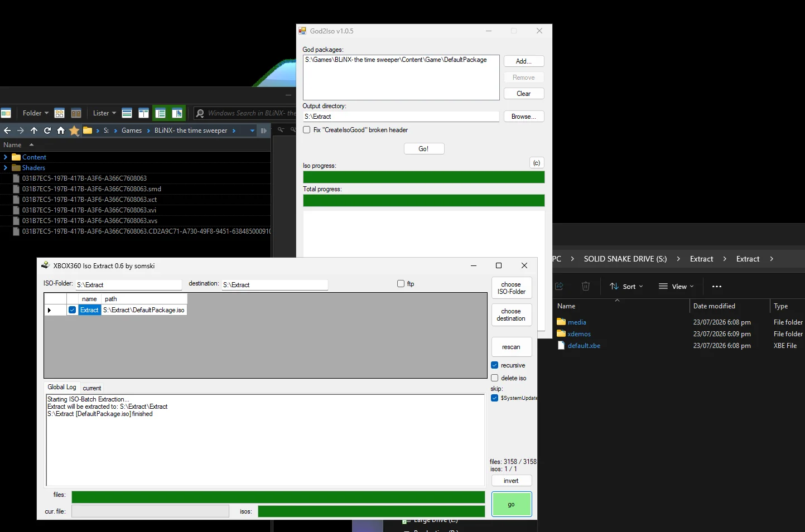Expand the Shaders folder in Opus
Screen dimensions: 805x532
coord(6,168)
